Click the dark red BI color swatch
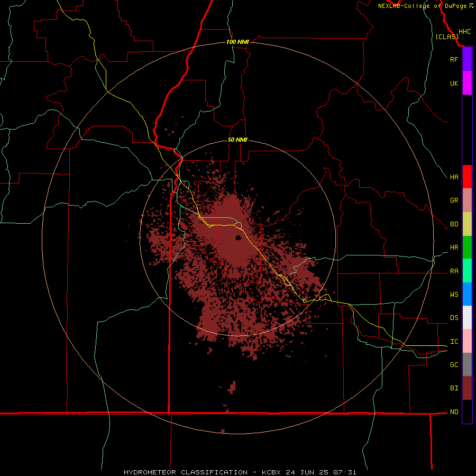This screenshot has height=476, width=476. pos(467,388)
